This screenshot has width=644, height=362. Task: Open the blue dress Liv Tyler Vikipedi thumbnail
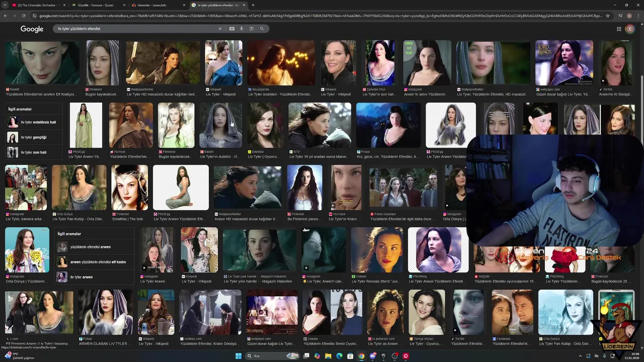[x=223, y=63]
